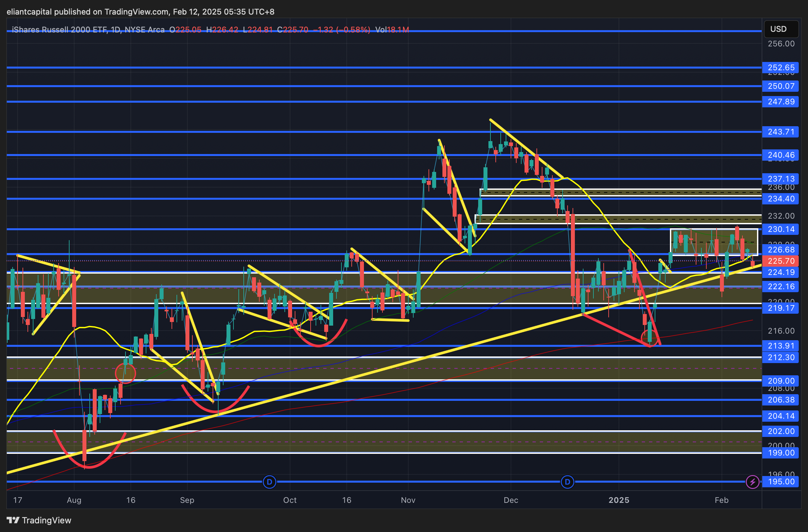Click the 230.14 price axis label
This screenshot has height=532, width=808.
coord(781,229)
